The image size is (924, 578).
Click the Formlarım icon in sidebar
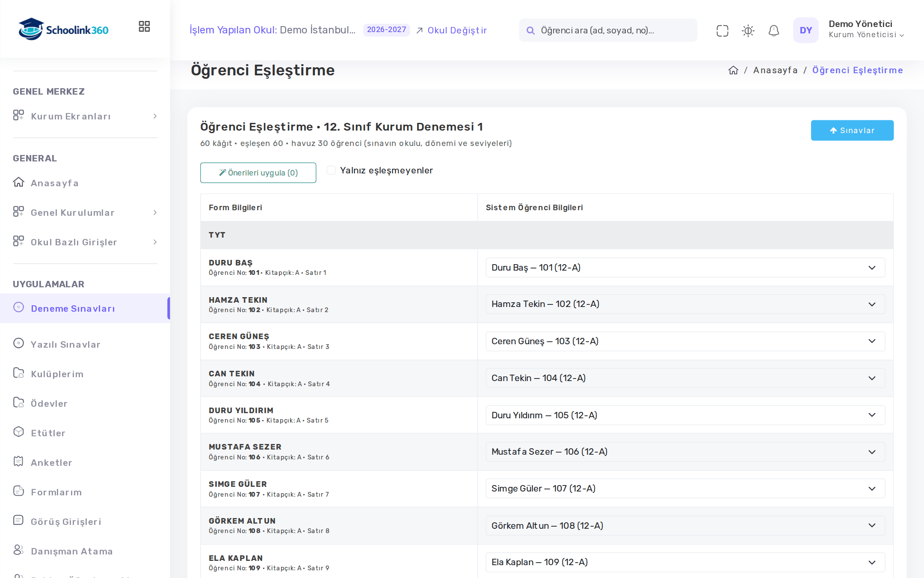click(x=18, y=491)
